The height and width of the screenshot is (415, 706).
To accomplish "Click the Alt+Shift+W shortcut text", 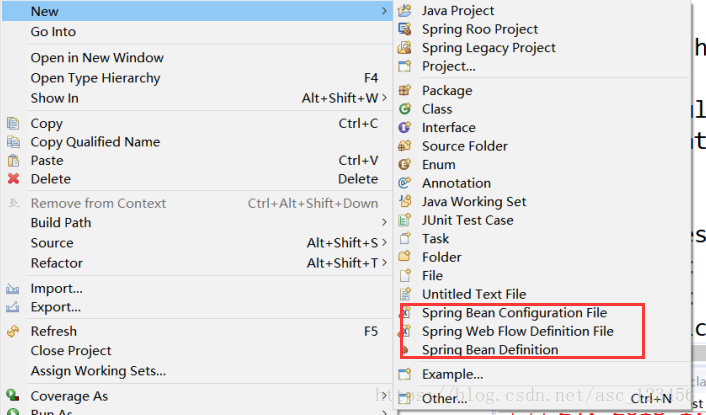I will 340,98.
